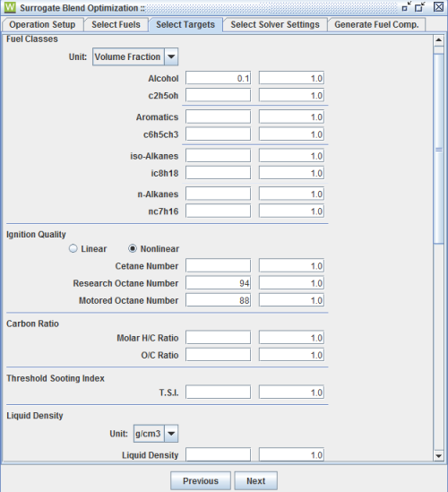The image size is (448, 492).
Task: Click the Motored Octane Number value field
Action: pos(218,300)
